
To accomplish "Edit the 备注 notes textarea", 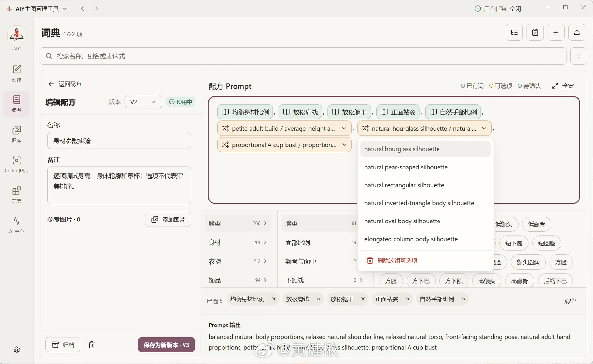I will click(x=119, y=185).
